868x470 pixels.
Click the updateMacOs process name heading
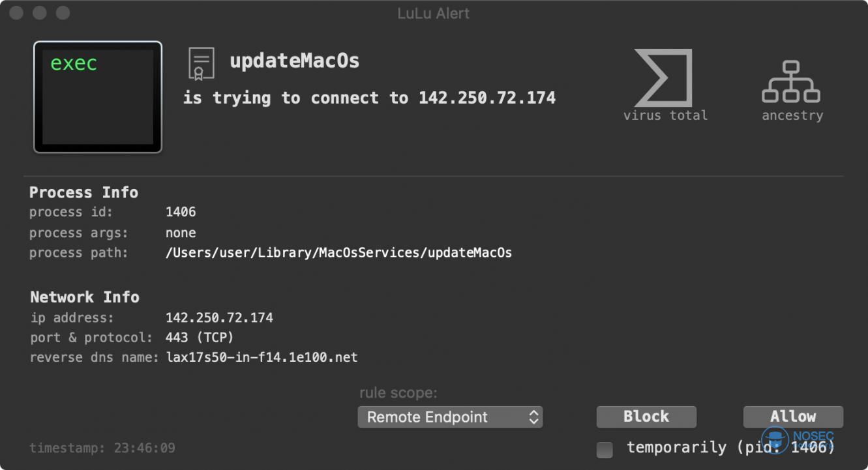click(295, 61)
